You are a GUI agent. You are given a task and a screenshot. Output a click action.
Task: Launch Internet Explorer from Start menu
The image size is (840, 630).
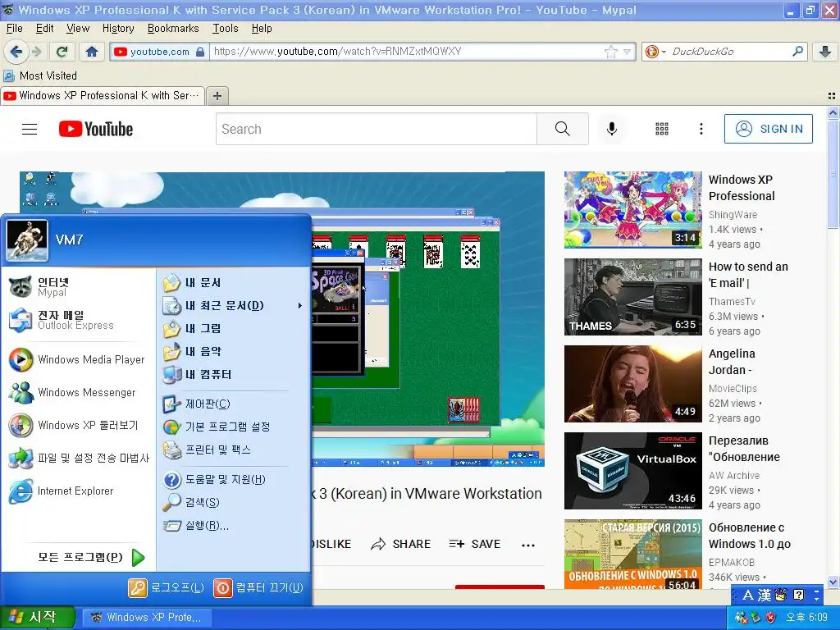(78, 491)
